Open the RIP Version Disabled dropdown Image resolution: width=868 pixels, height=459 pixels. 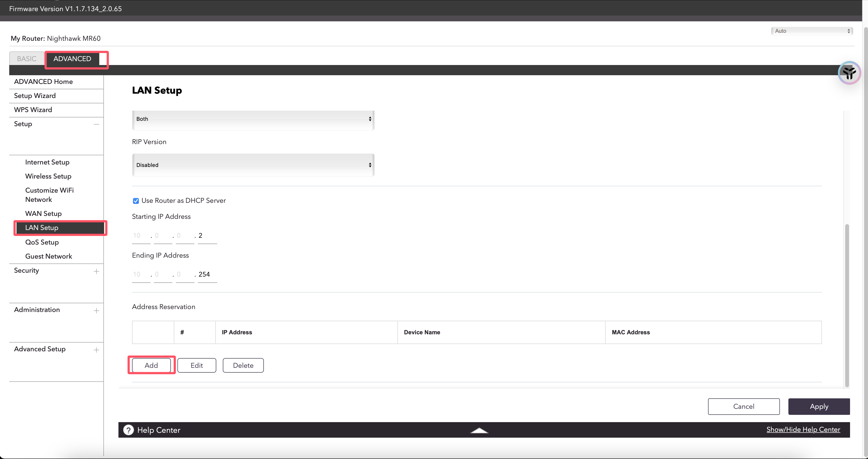coord(253,165)
